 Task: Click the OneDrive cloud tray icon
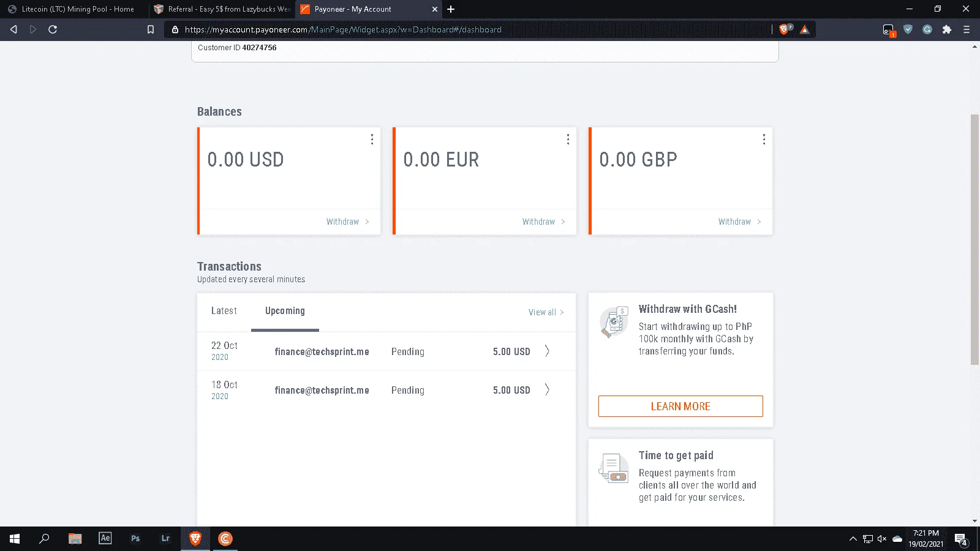coord(897,539)
